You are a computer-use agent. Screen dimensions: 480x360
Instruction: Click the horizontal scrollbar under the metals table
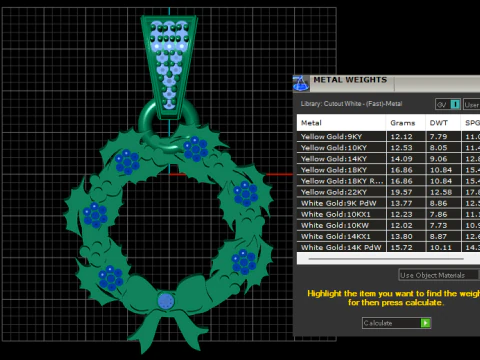click(386, 259)
